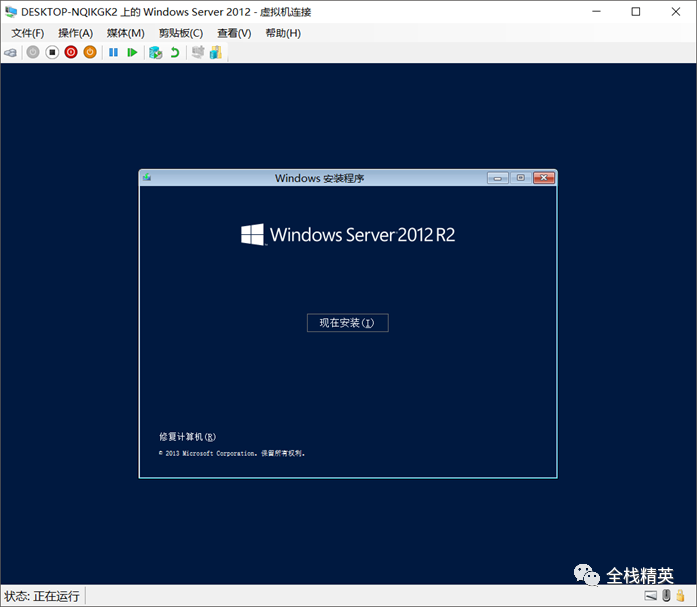The image size is (697, 607).
Task: Click the setup dialog title bar icon
Action: click(x=147, y=178)
